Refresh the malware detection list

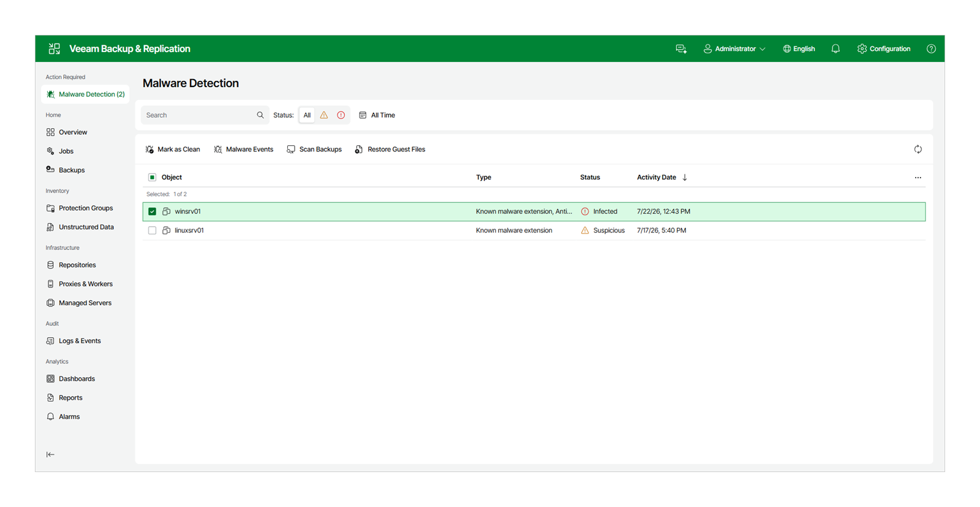(918, 150)
